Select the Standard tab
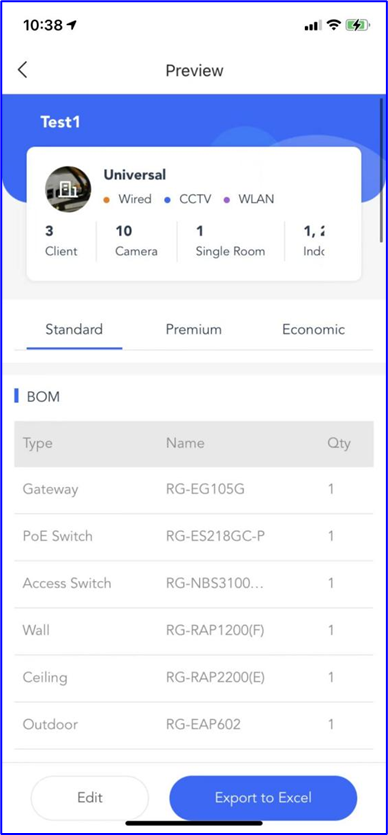 (x=74, y=329)
